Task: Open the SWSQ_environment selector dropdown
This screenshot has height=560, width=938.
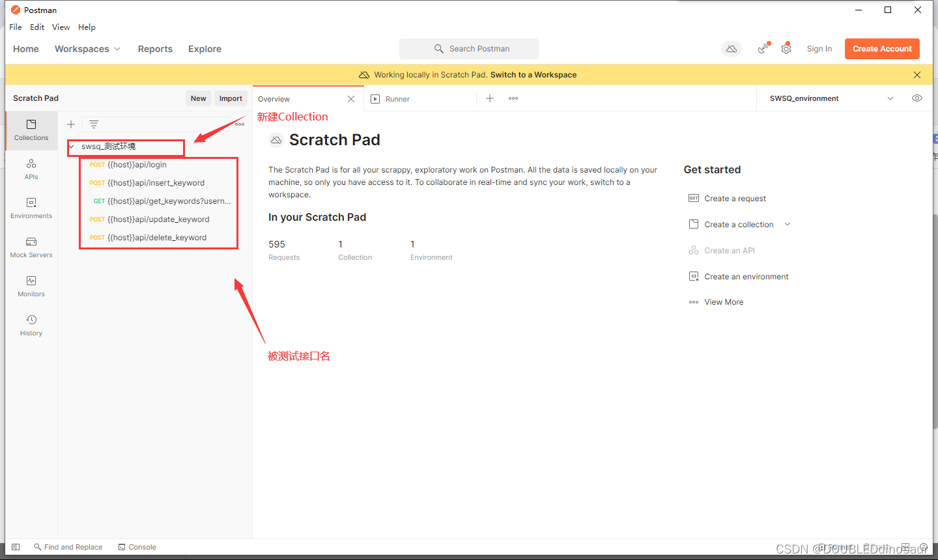Action: coord(832,98)
